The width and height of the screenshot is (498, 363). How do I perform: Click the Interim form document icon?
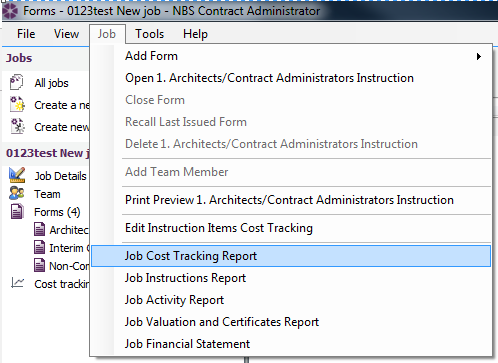pyautogui.click(x=39, y=248)
